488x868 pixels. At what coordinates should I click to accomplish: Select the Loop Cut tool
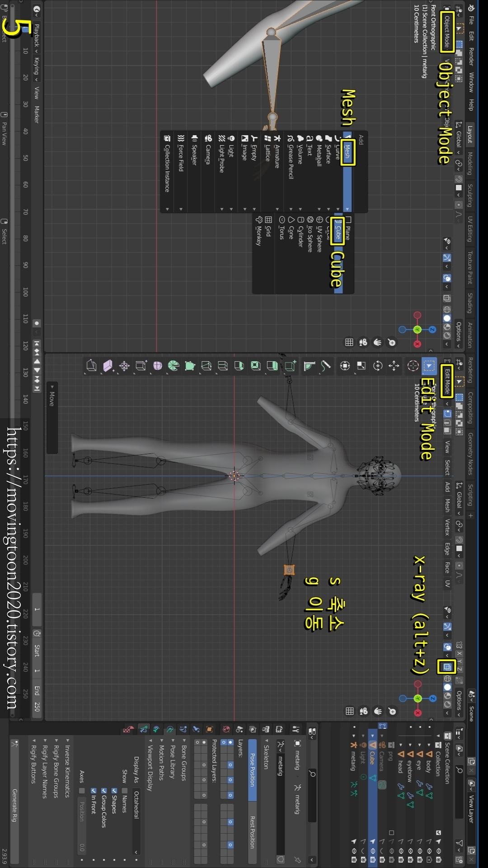223,366
